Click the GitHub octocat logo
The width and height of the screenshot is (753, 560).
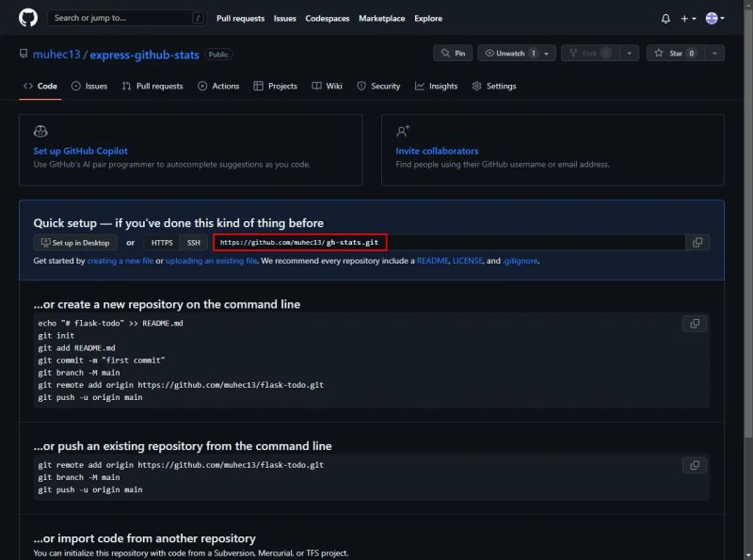click(x=26, y=17)
